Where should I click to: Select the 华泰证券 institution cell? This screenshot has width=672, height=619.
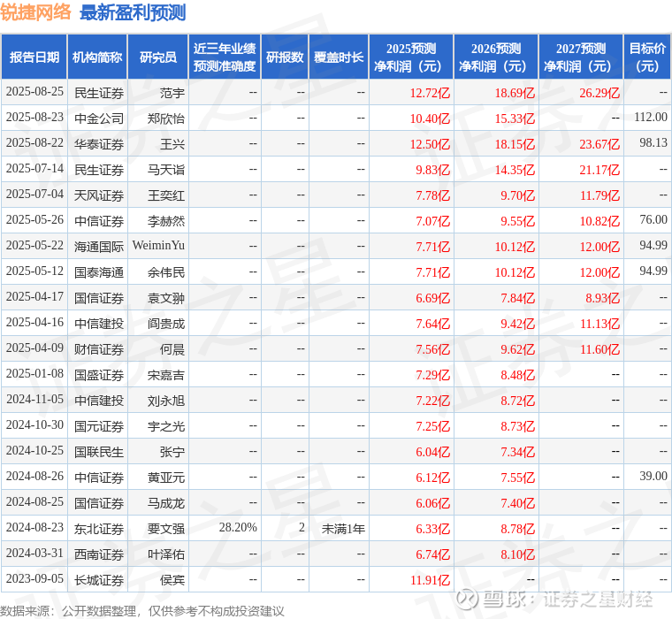(x=99, y=144)
